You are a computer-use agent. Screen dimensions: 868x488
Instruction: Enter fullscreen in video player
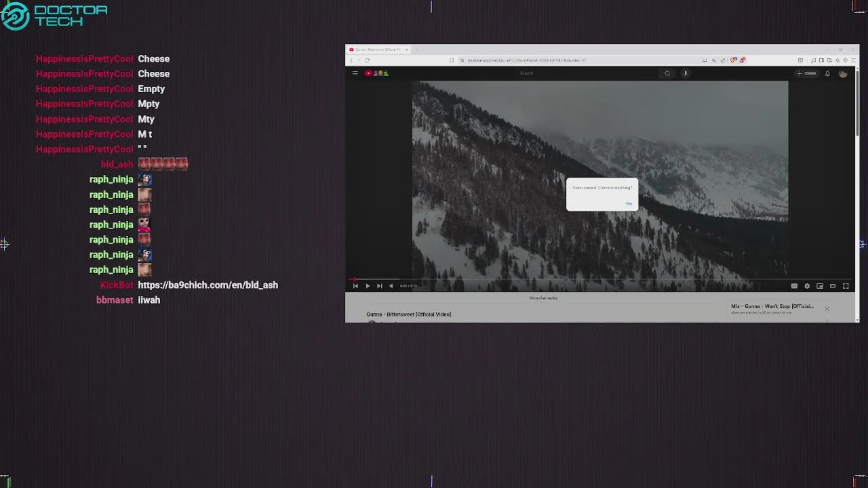point(846,286)
